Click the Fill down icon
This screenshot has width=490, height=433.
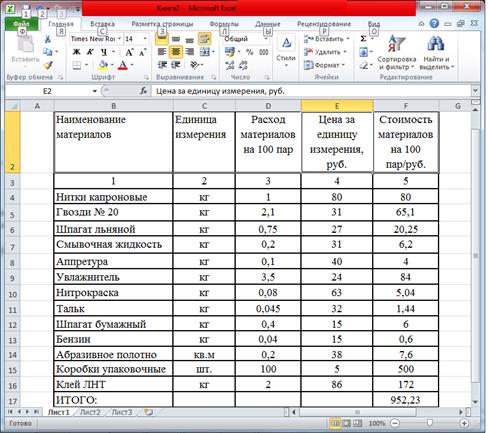click(364, 52)
